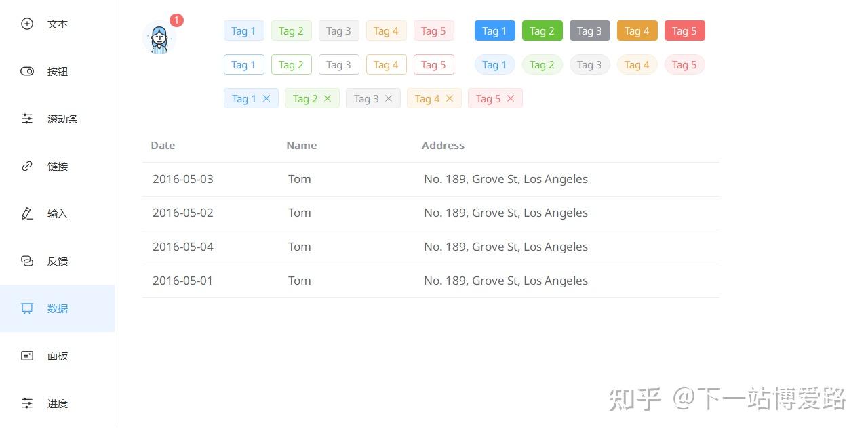Select date cell 2016-05-01

tap(183, 281)
